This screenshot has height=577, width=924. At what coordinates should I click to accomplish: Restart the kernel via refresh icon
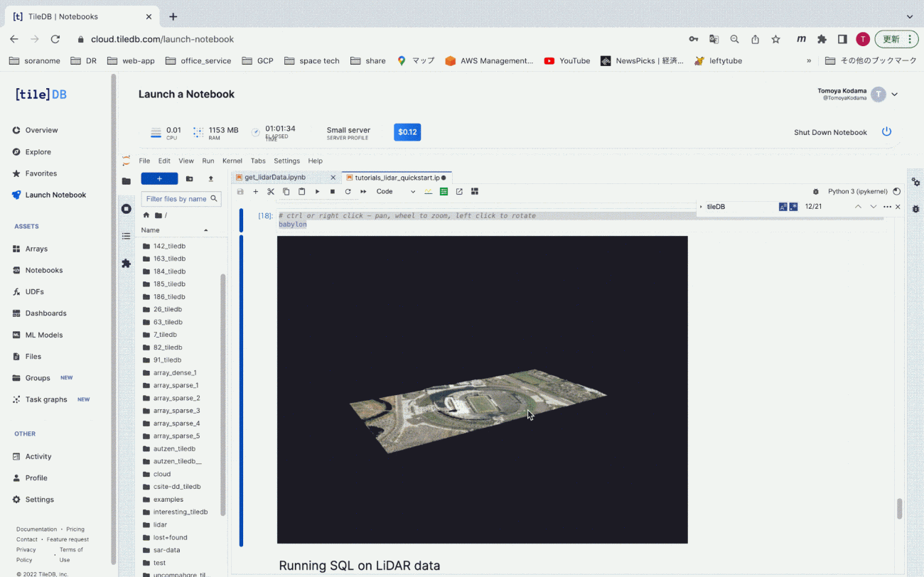point(348,191)
